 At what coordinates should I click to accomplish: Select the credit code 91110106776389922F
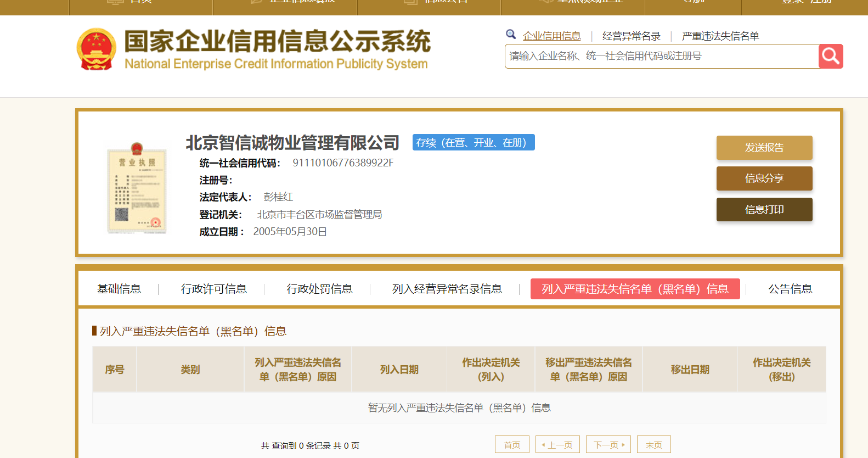coord(343,163)
